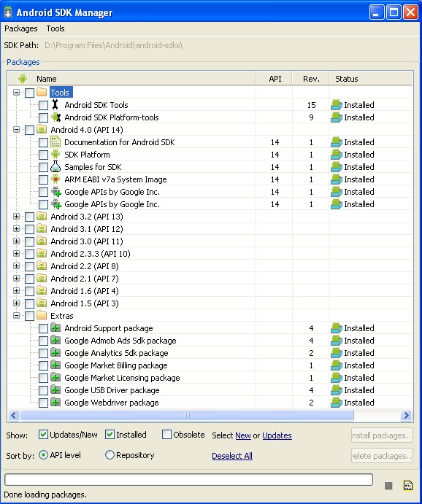This screenshot has width=422, height=504.
Task: Click the Google Market Licensing package icon
Action: pyautogui.click(x=55, y=377)
